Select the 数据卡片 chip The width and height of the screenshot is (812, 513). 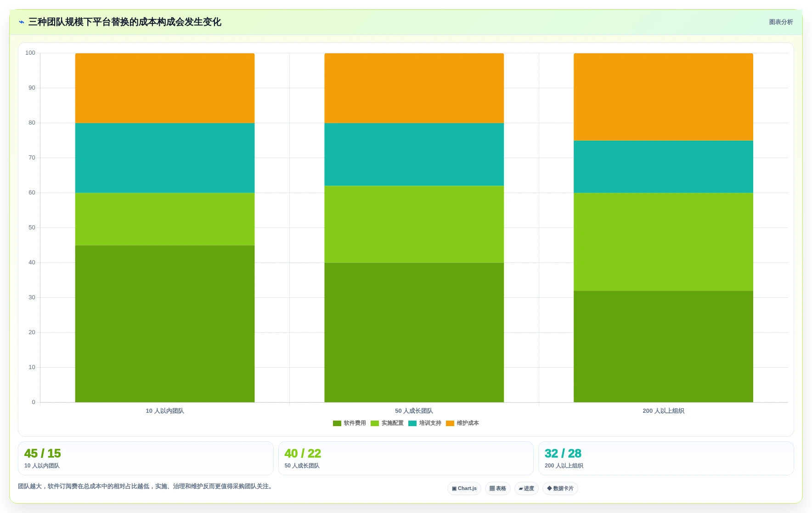[x=560, y=489]
